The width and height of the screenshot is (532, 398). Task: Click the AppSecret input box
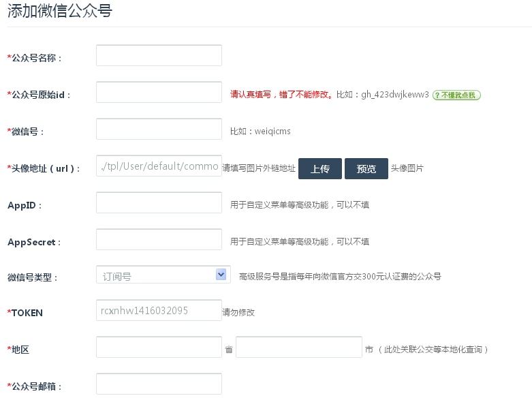tap(159, 239)
